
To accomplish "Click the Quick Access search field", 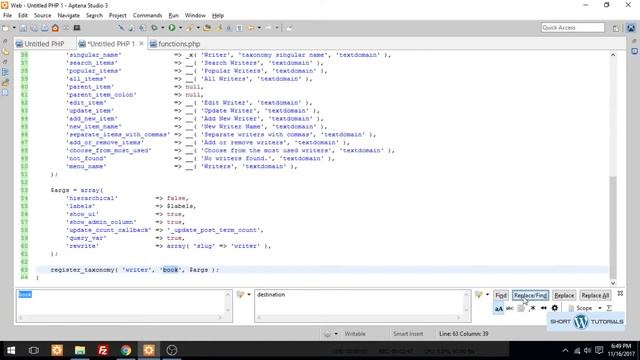I will tap(573, 27).
